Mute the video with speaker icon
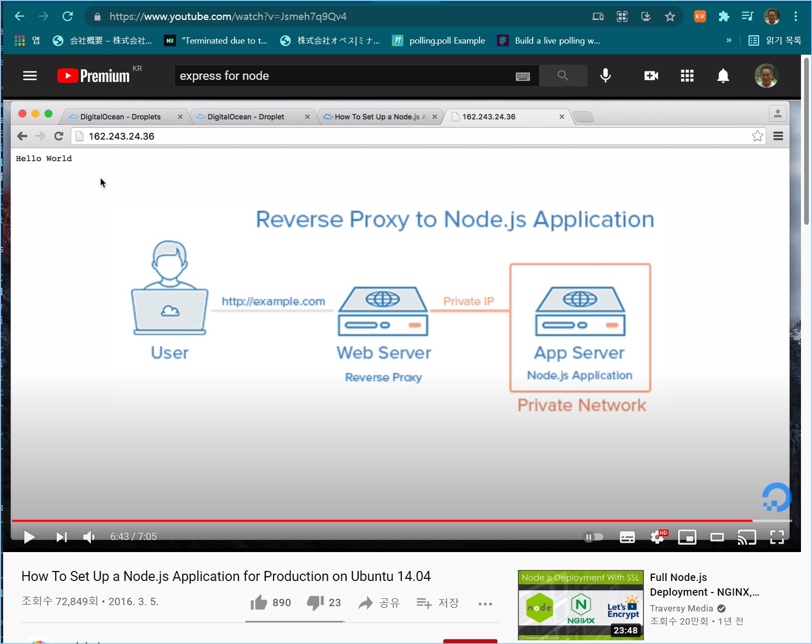Image resolution: width=812 pixels, height=644 pixels. (x=89, y=537)
